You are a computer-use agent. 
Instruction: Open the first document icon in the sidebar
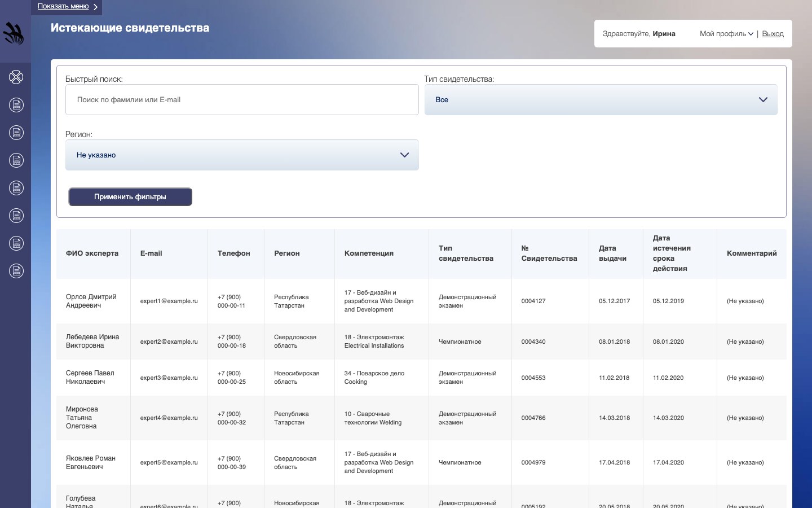coord(16,104)
